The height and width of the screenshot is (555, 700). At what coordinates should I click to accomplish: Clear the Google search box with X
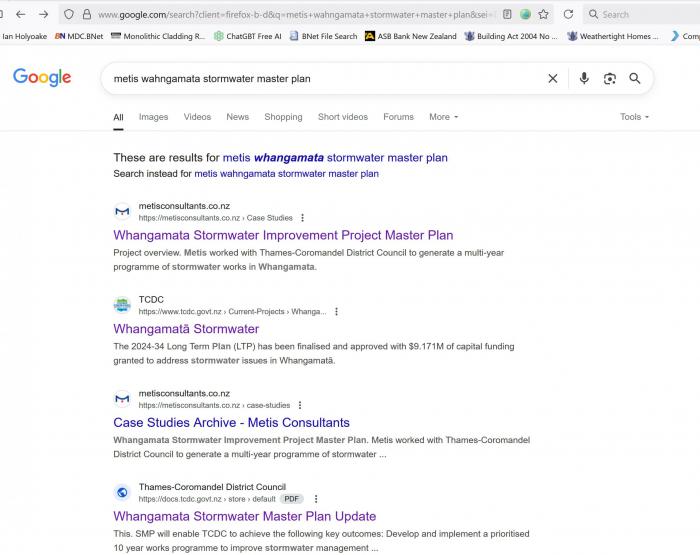click(x=552, y=78)
